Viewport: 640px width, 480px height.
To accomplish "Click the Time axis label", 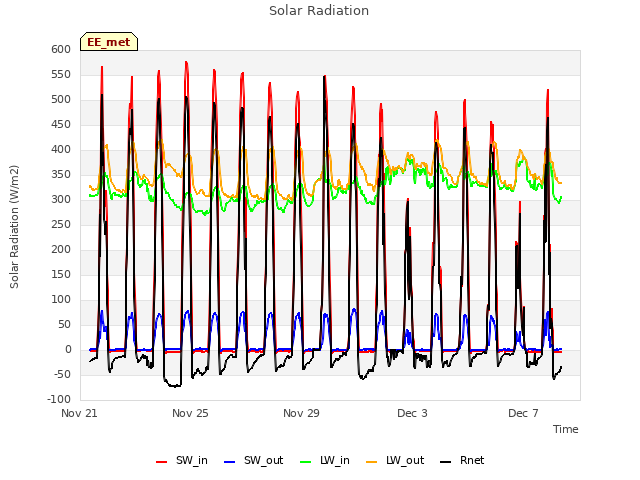I will (566, 429).
